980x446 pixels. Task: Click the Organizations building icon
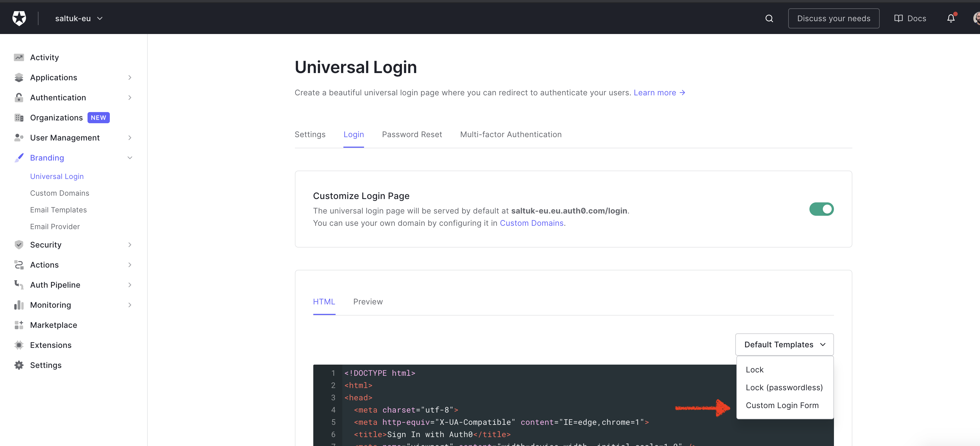pos(19,118)
